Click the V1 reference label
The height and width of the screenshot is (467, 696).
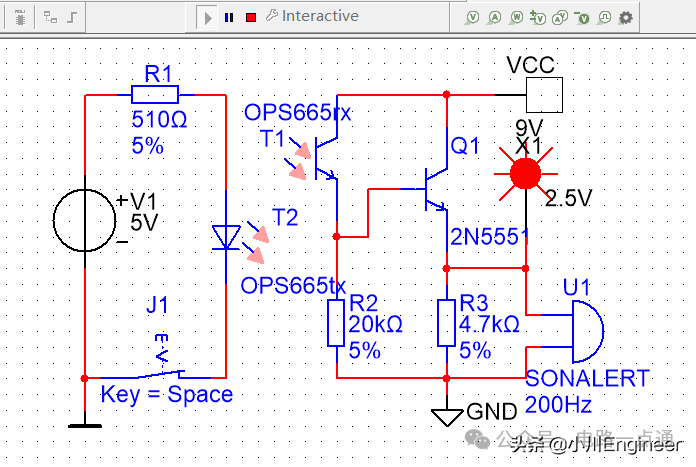point(142,202)
